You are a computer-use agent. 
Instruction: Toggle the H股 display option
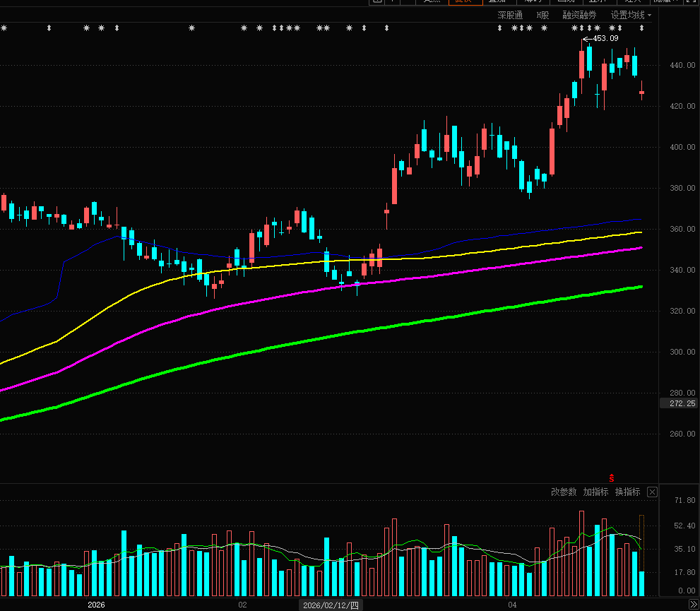[x=542, y=15]
